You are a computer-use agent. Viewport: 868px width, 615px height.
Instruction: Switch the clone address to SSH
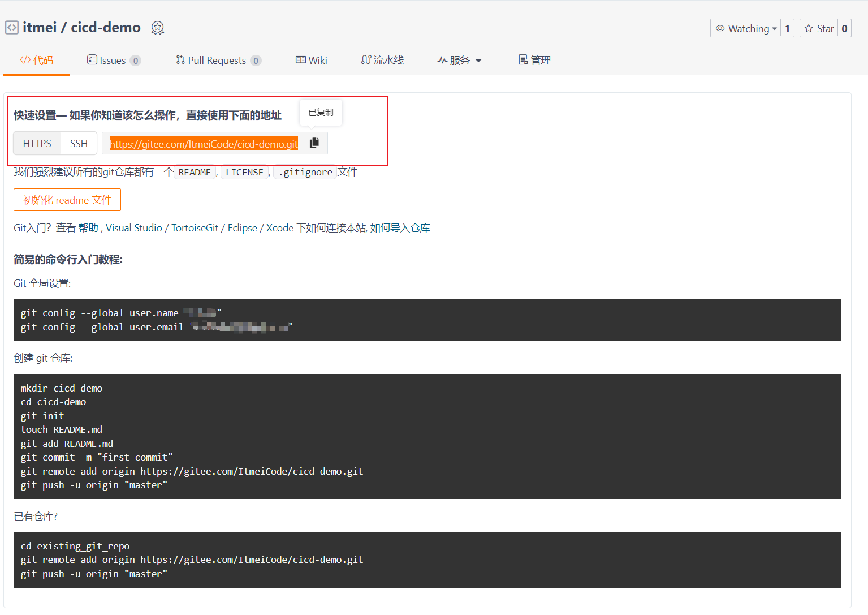tap(78, 143)
